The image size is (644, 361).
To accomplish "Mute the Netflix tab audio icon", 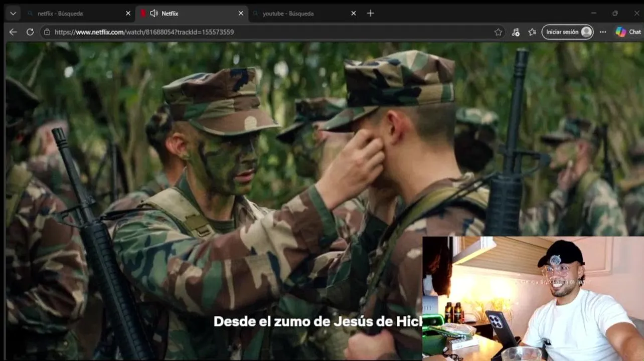I will [154, 14].
